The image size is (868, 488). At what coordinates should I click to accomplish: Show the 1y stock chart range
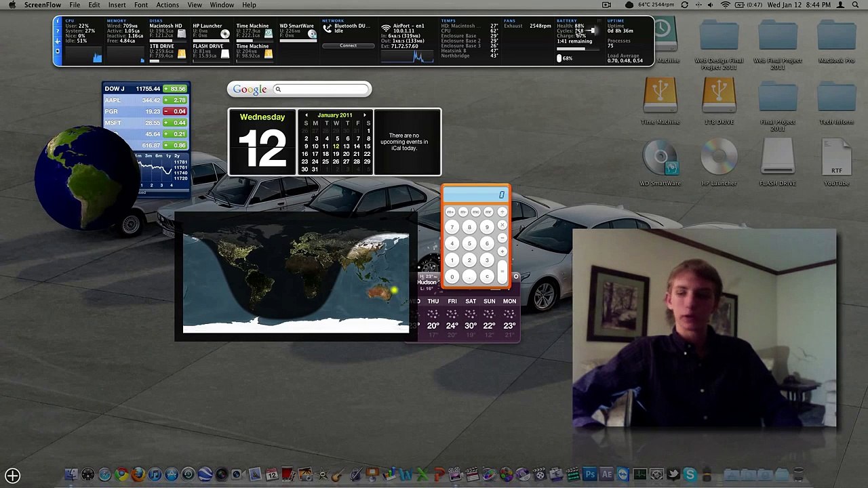tap(168, 156)
